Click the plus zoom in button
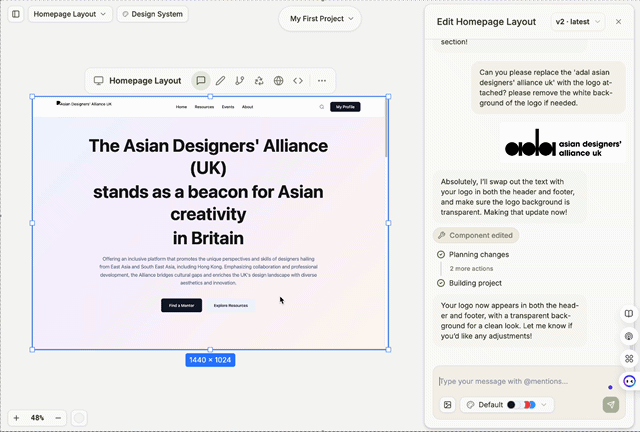 pyautogui.click(x=16, y=418)
